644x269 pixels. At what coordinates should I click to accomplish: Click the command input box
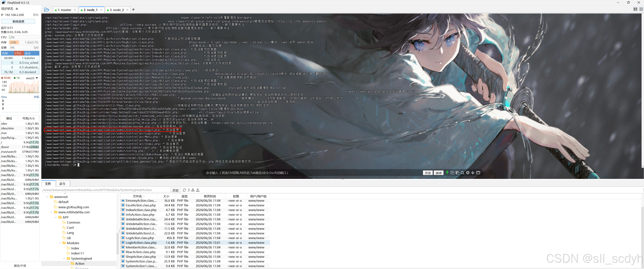click(312, 173)
